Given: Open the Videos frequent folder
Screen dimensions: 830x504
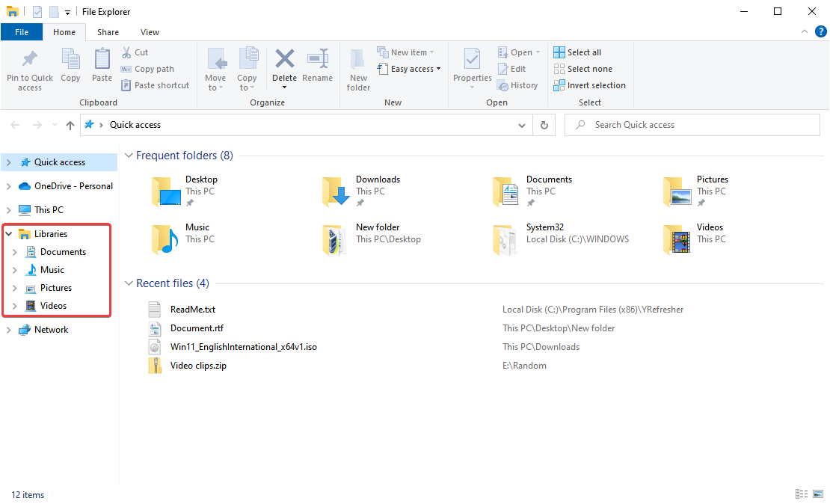Looking at the screenshot, I should (695, 239).
